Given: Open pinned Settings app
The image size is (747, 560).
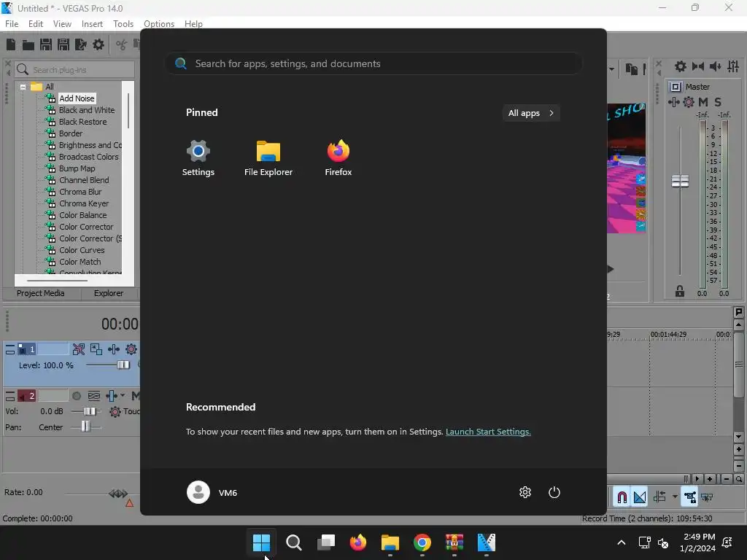Looking at the screenshot, I should pyautogui.click(x=198, y=158).
